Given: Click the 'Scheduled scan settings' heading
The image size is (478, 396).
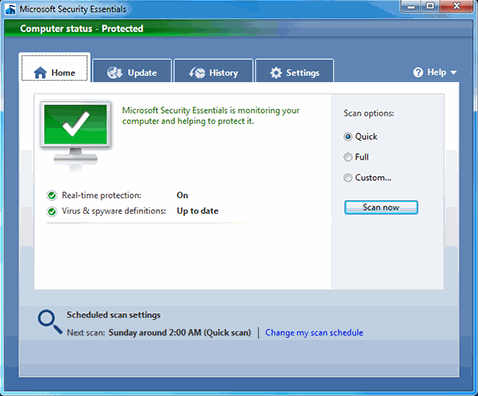Looking at the screenshot, I should point(113,315).
